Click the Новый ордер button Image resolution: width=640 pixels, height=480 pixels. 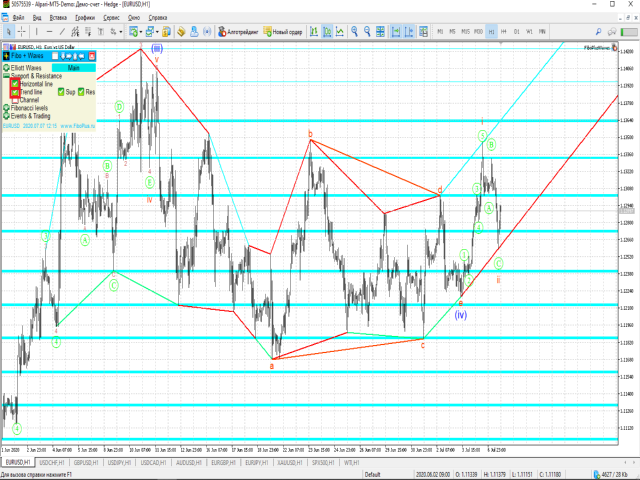click(x=283, y=31)
